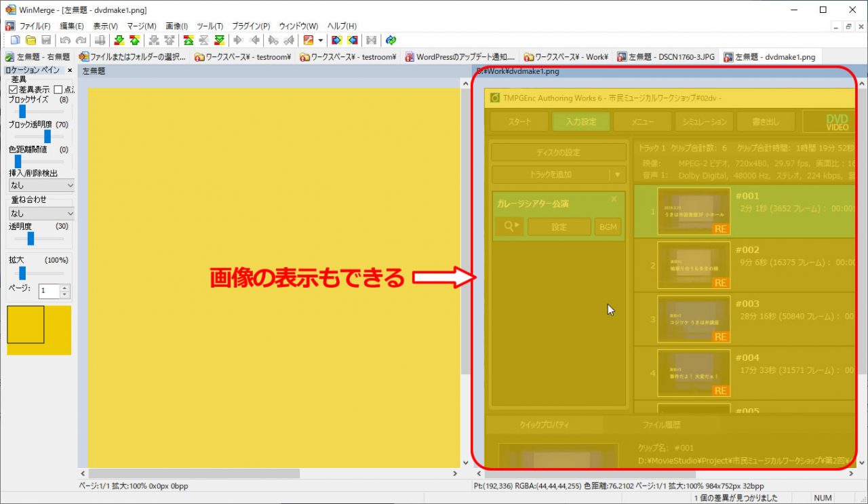This screenshot has width=868, height=504.
Task: Click the Redo toolbar icon
Action: (x=81, y=40)
